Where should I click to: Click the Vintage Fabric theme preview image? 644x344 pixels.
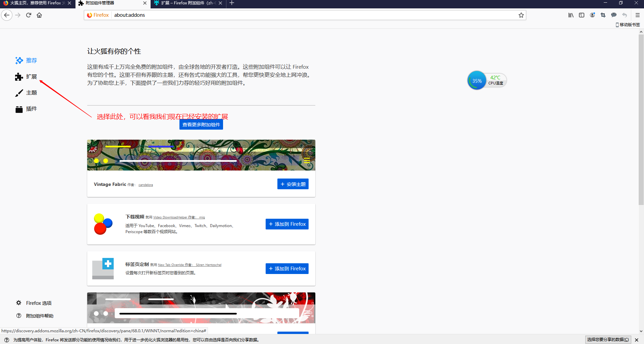[201, 155]
